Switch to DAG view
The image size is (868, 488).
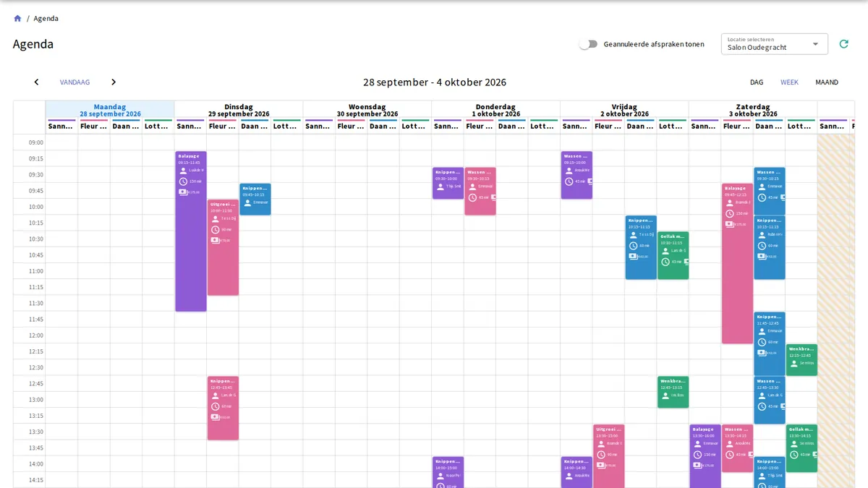click(757, 82)
